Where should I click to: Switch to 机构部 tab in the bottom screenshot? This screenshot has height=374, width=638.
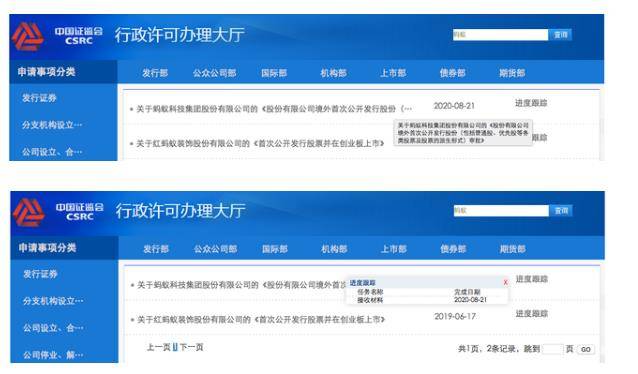coord(334,249)
